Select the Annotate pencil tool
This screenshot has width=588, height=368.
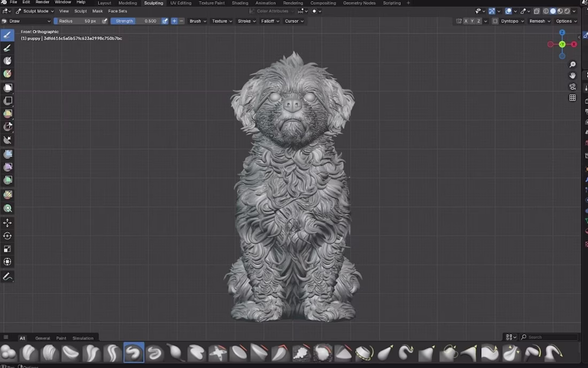pyautogui.click(x=7, y=277)
